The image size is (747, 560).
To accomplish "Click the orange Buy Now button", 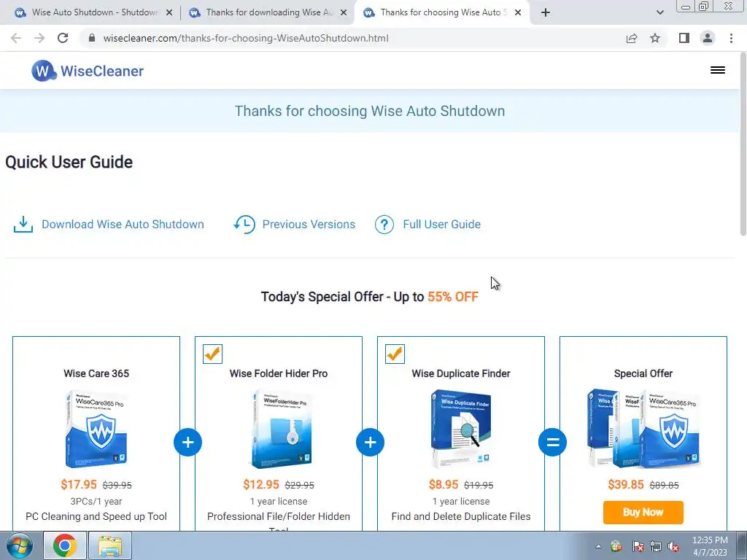I will click(x=643, y=513).
